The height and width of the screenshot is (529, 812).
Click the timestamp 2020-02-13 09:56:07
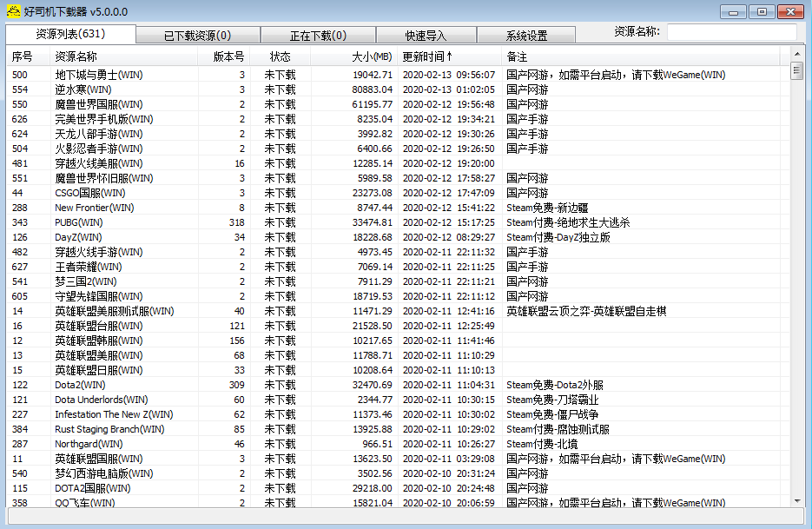449,75
